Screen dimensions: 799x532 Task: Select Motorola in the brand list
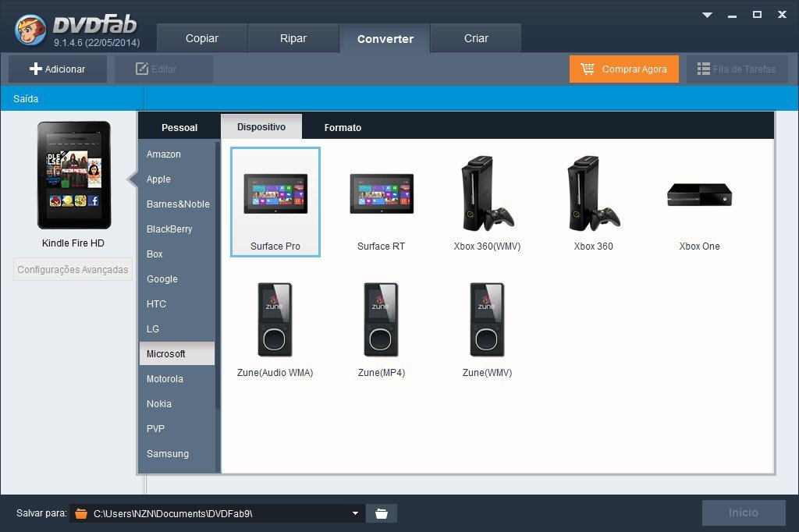tap(177, 378)
